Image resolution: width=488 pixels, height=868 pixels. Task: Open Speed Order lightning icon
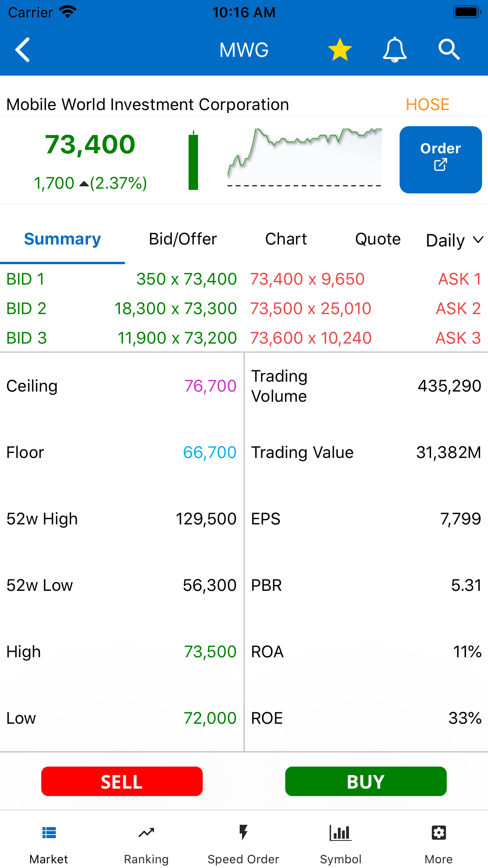[x=244, y=833]
